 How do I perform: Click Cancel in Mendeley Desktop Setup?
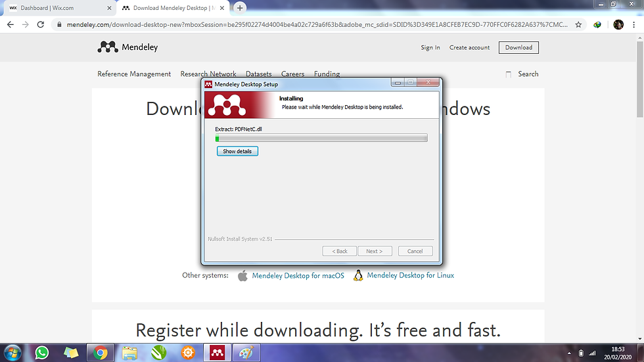pos(415,251)
